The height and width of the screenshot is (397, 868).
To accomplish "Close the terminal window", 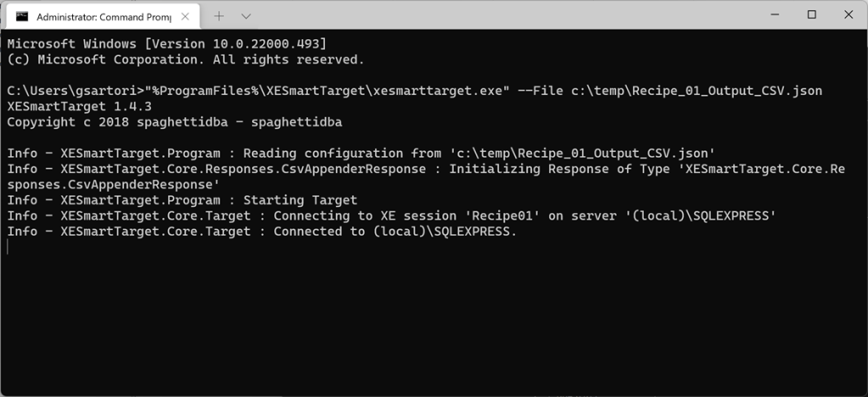I will [849, 14].
